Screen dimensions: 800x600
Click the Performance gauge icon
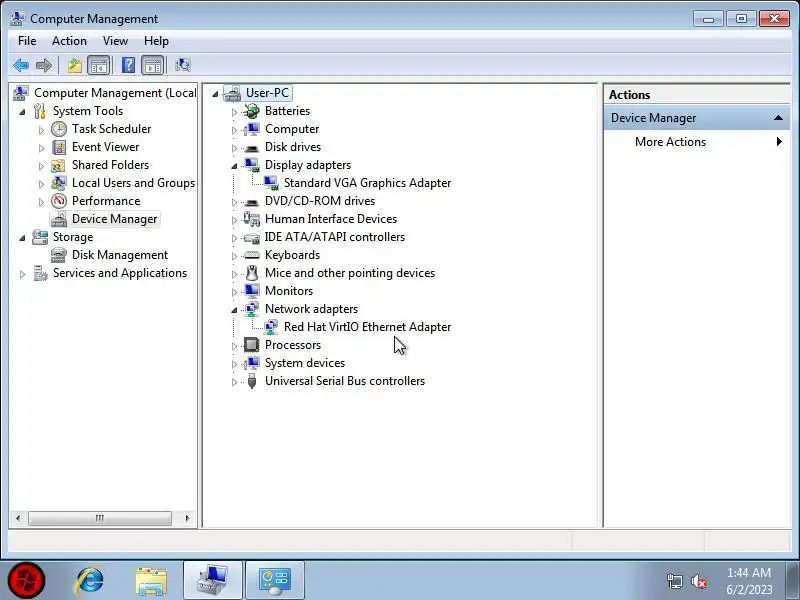coord(59,201)
